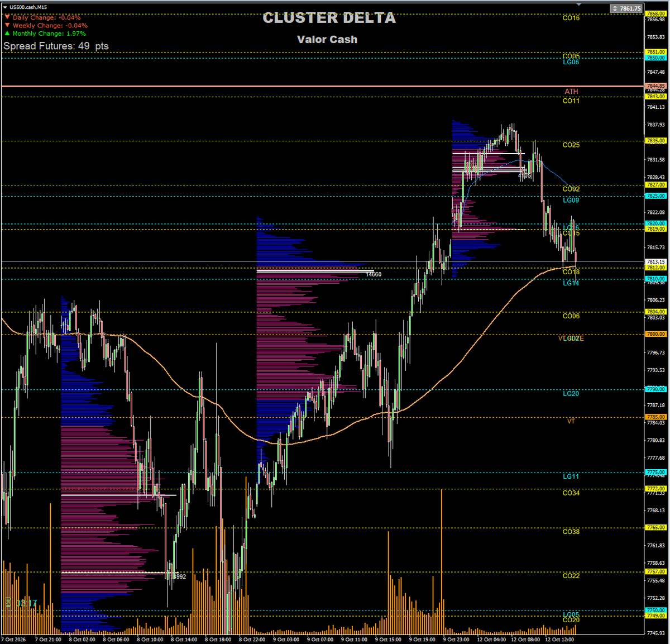Click the 7813.15 current price tag
This screenshot has width=670, height=644.
click(x=655, y=261)
